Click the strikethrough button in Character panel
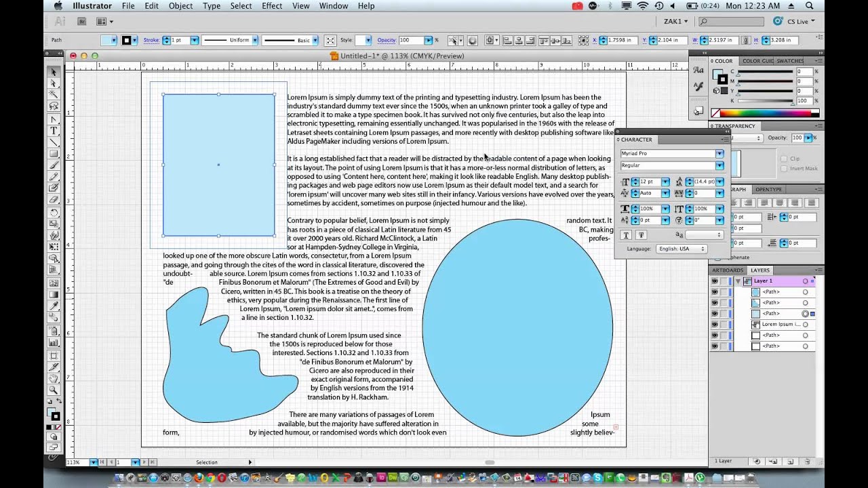 641,235
